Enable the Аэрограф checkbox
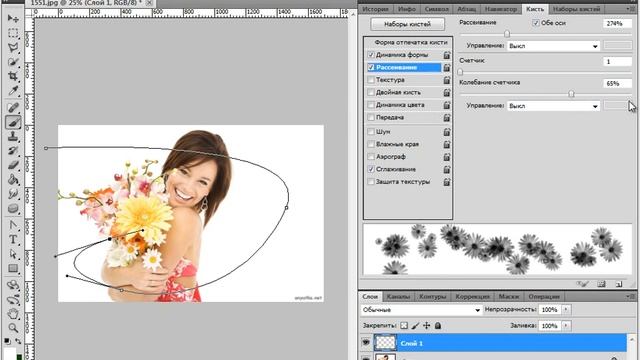640x360 pixels. click(x=371, y=157)
